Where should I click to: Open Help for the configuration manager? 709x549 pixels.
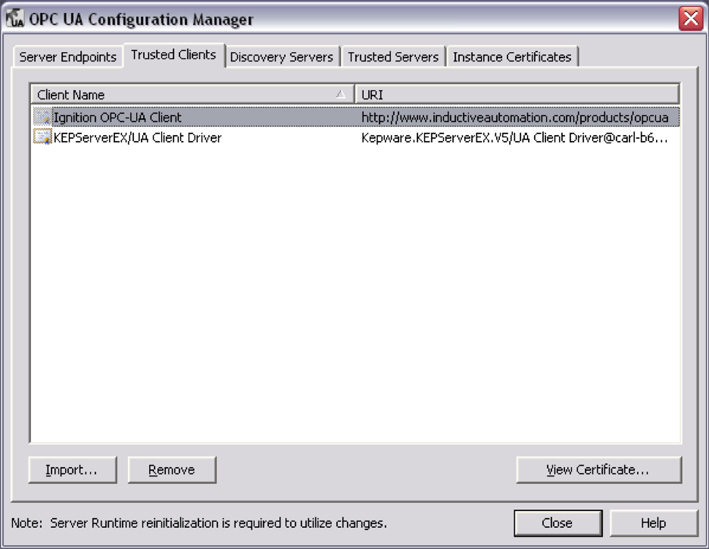pos(653,523)
